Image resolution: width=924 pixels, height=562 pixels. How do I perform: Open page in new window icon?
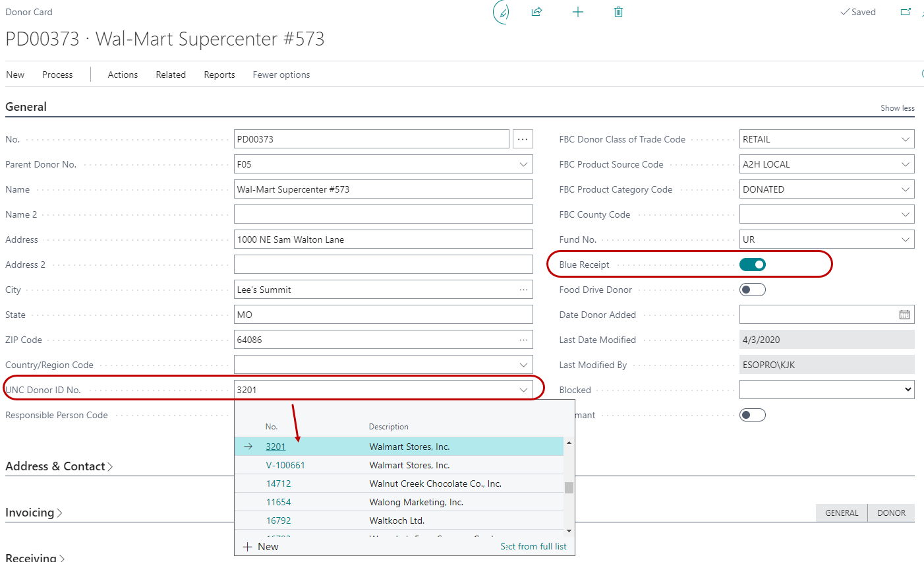pyautogui.click(x=906, y=12)
